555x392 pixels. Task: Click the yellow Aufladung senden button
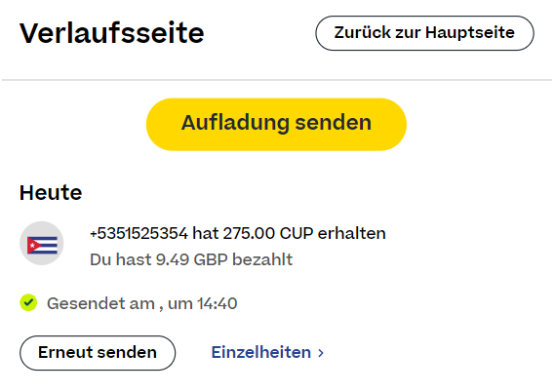click(276, 124)
